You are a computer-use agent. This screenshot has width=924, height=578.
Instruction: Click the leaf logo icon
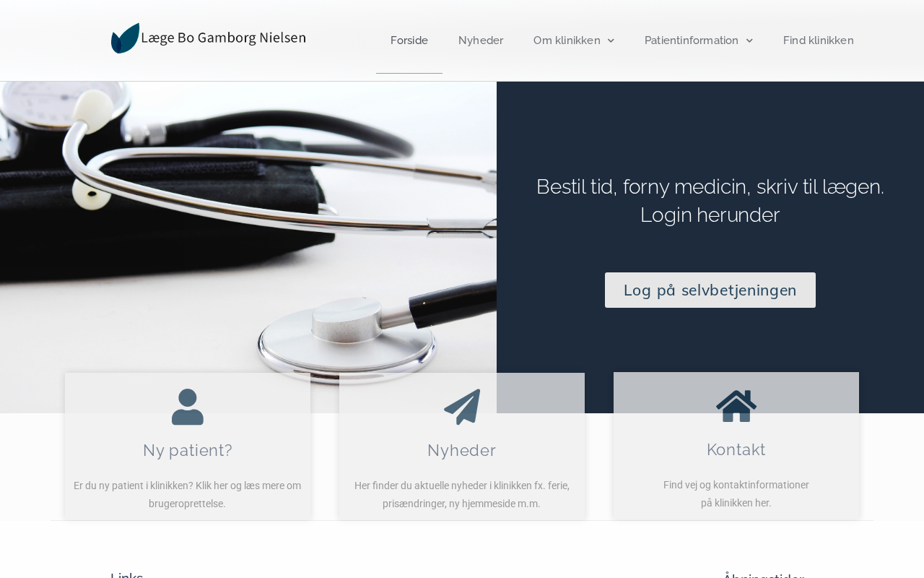click(125, 38)
